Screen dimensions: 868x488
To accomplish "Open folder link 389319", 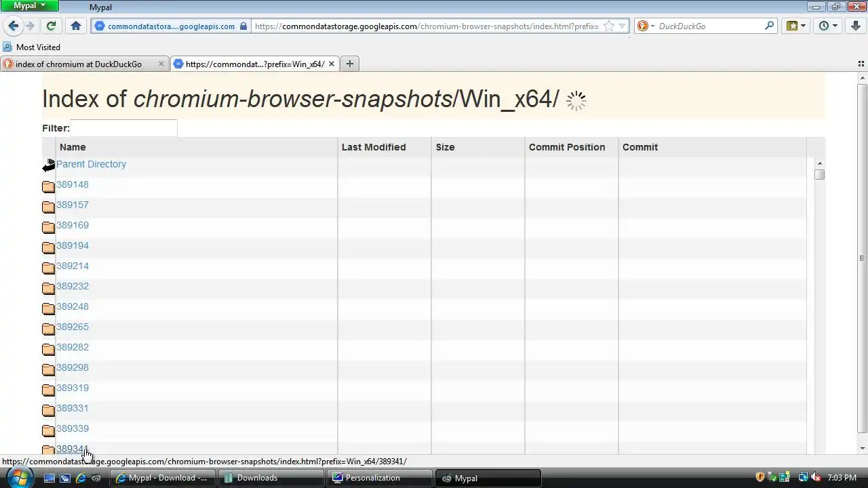I will pyautogui.click(x=73, y=388).
